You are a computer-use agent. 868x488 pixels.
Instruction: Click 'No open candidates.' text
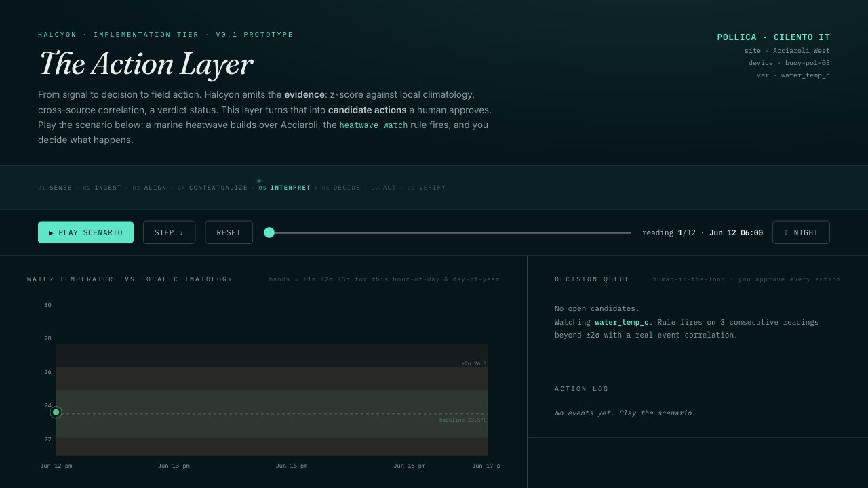coord(597,309)
